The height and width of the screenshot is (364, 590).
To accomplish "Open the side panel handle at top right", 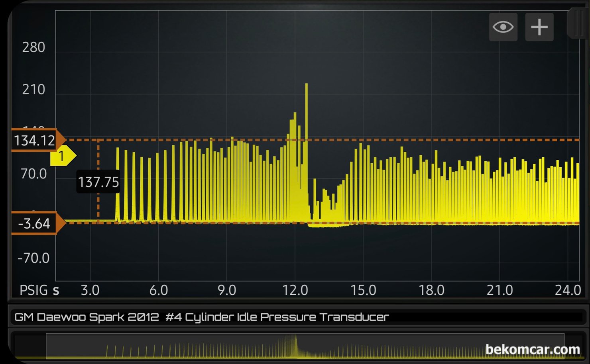I will click(x=576, y=24).
